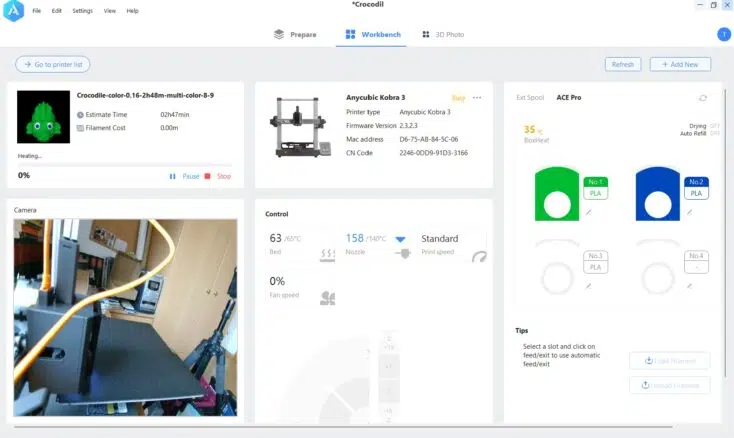Click the No.1 PLA slot label
The height and width of the screenshot is (438, 734).
pos(595,188)
